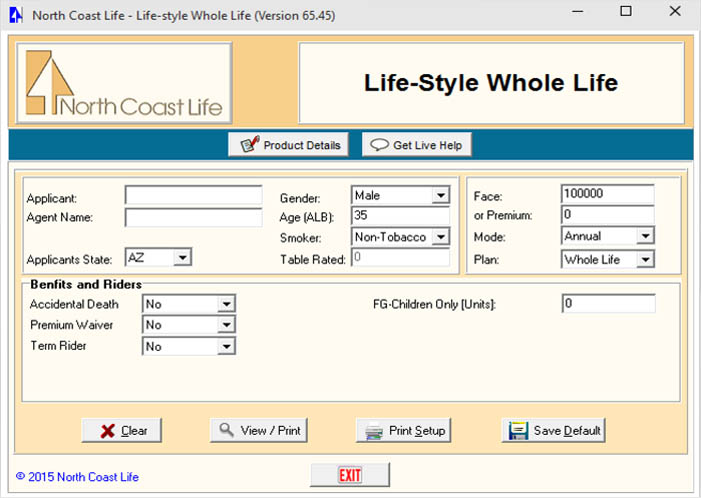Screen dimensions: 701x498
Task: Click the Table Rated input field
Action: tap(401, 257)
